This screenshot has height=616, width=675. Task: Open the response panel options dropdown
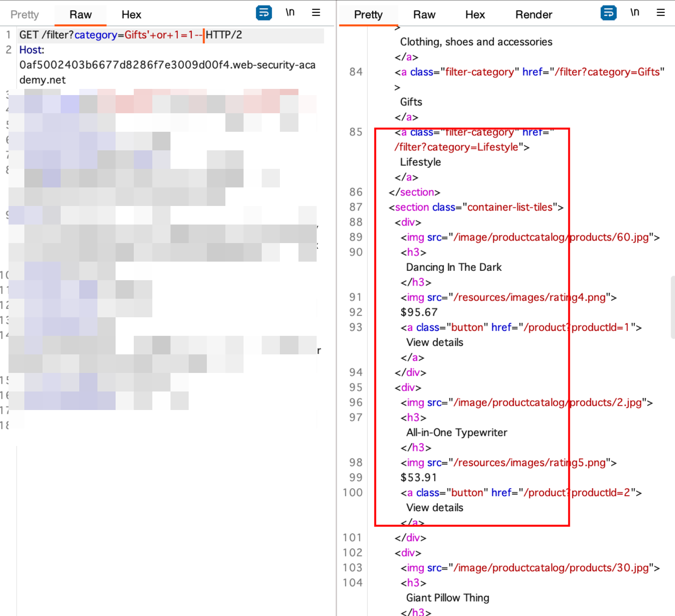click(x=660, y=12)
